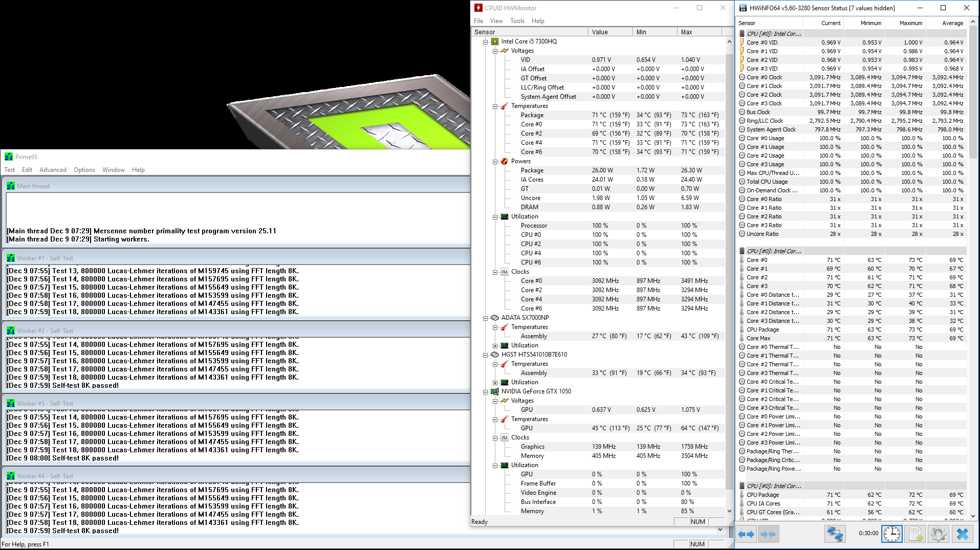Viewport: 980px width, 550px height.
Task: Open the Edit menu in Prime95
Action: click(27, 170)
